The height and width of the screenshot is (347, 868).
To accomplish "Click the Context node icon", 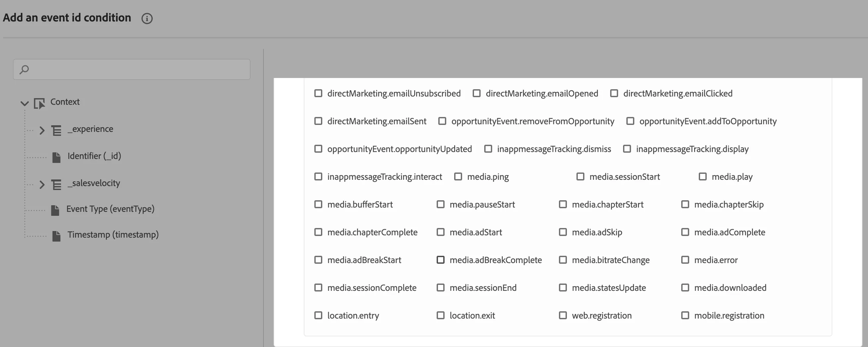I will tap(39, 103).
